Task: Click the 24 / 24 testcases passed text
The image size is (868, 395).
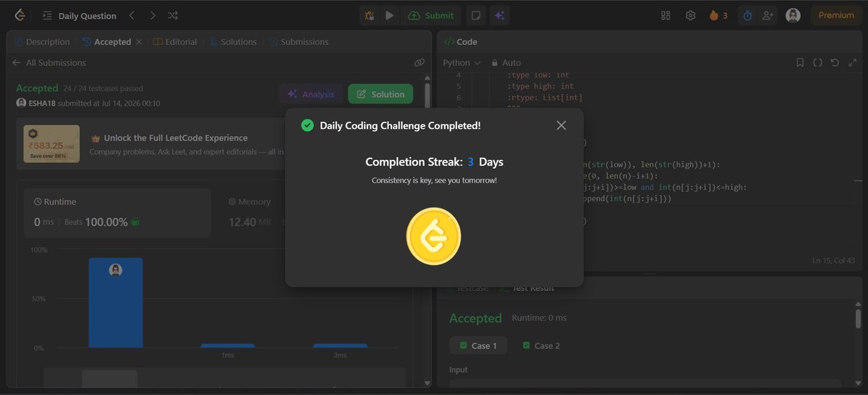Action: (103, 88)
